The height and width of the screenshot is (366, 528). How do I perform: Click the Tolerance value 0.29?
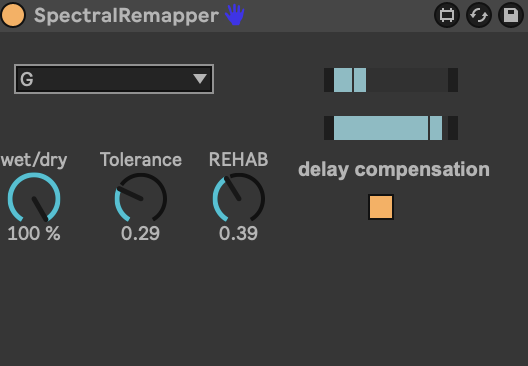click(140, 233)
